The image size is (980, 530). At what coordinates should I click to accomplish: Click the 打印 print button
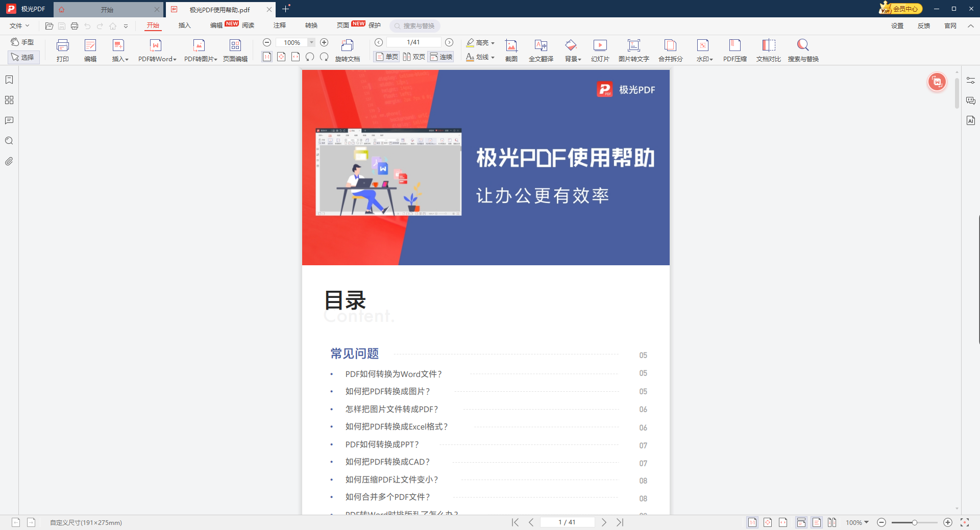[62, 49]
